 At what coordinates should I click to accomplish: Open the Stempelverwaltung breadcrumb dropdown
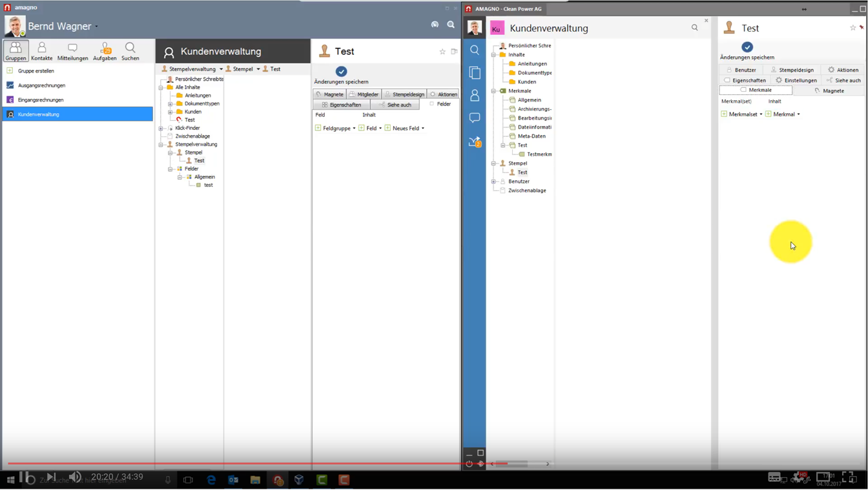click(221, 69)
